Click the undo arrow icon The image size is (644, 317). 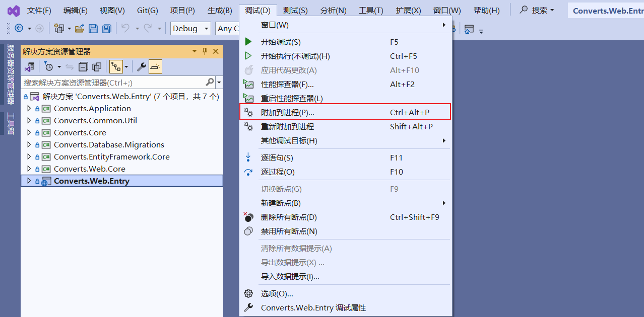(x=125, y=29)
